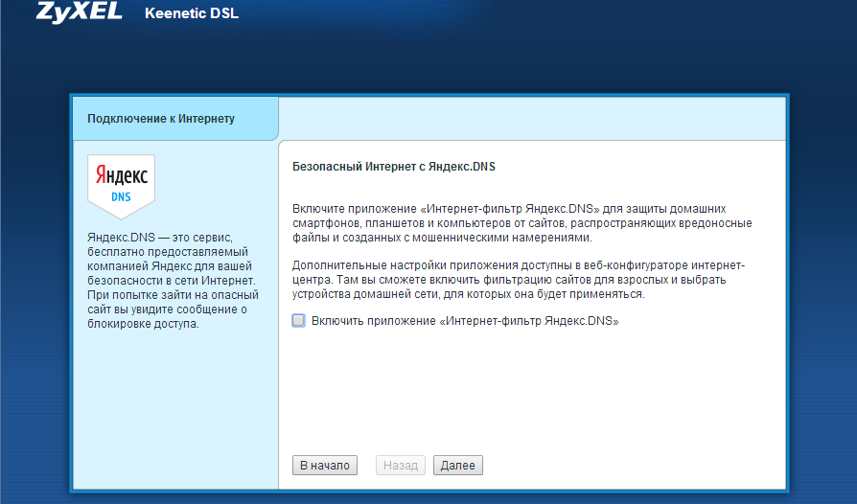Click the greyed-out Назад button

click(401, 466)
